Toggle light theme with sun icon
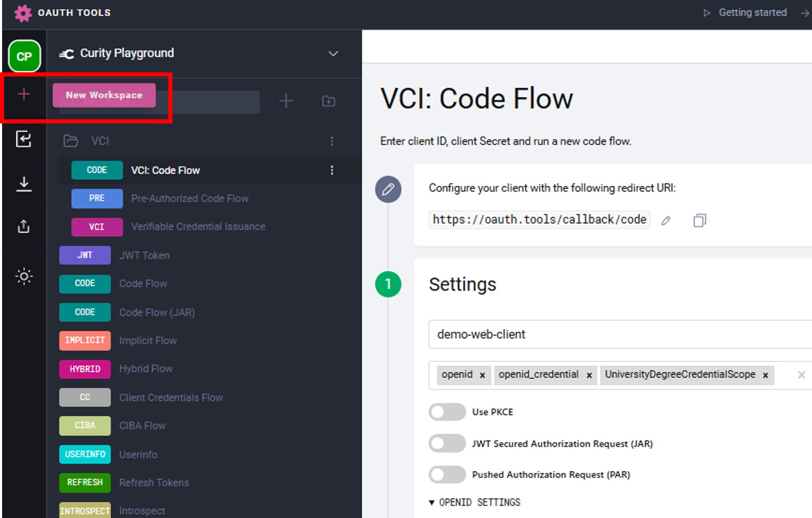The height and width of the screenshot is (518, 812). pos(24,276)
